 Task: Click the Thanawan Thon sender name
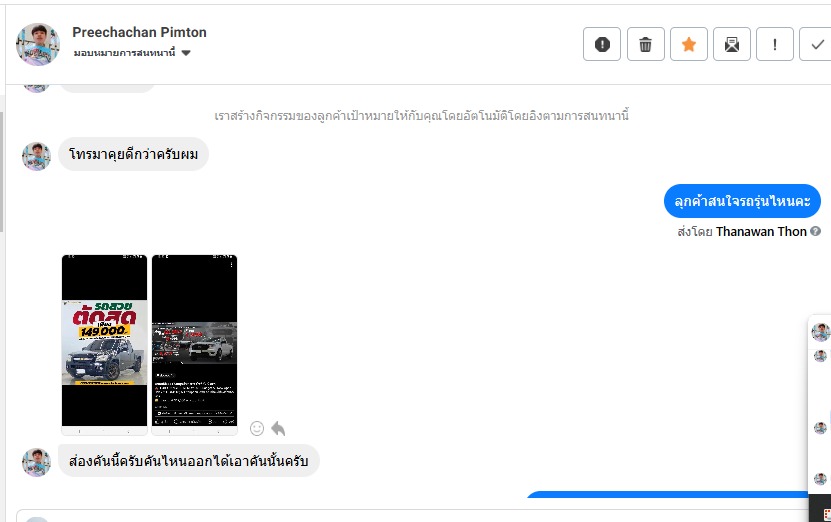pos(761,232)
